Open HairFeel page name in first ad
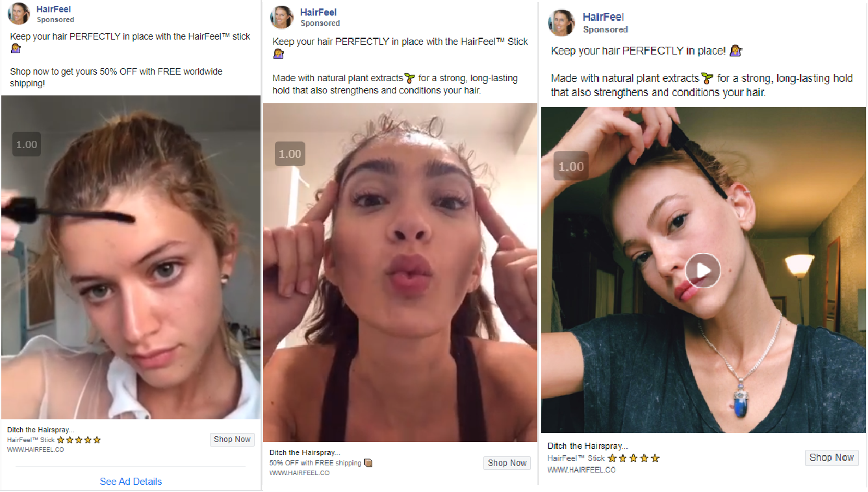The image size is (868, 492). pyautogui.click(x=54, y=9)
